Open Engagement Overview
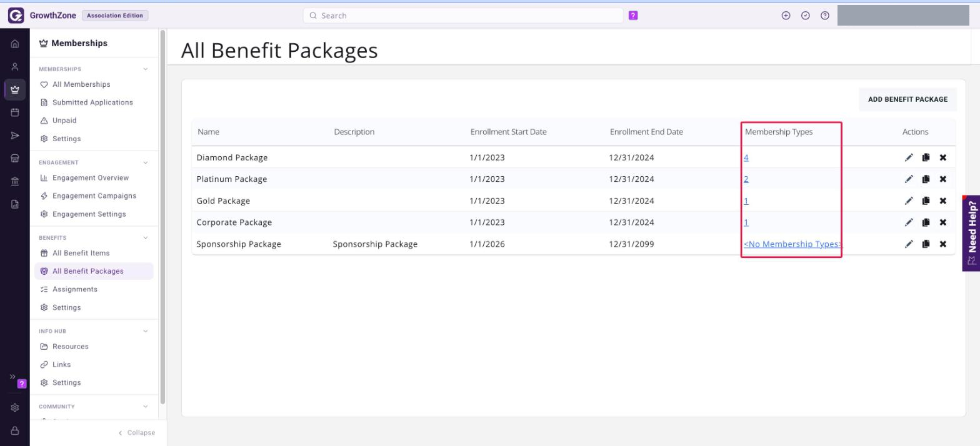This screenshot has width=980, height=446. point(91,178)
